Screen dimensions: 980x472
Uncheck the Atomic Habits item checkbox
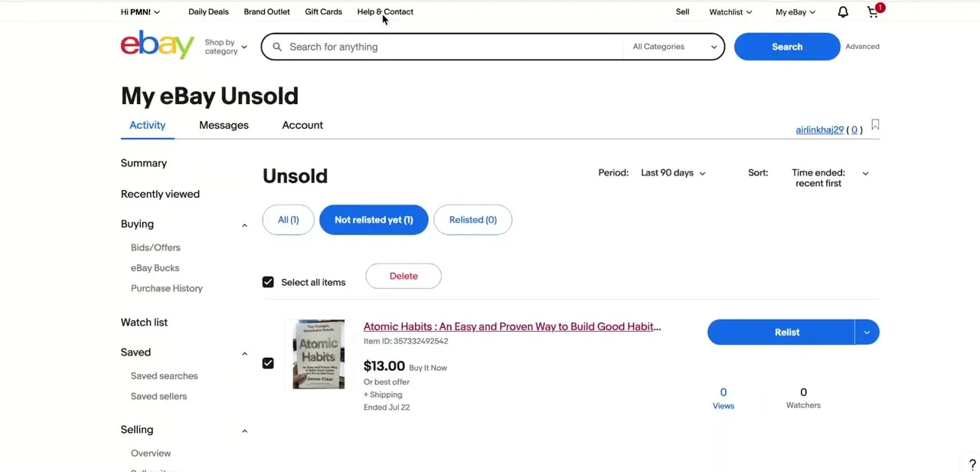[x=268, y=363]
